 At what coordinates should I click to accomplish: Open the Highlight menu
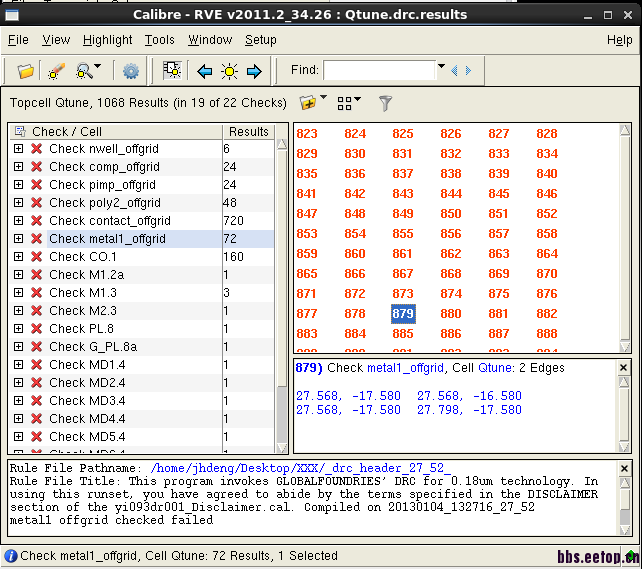pos(107,40)
